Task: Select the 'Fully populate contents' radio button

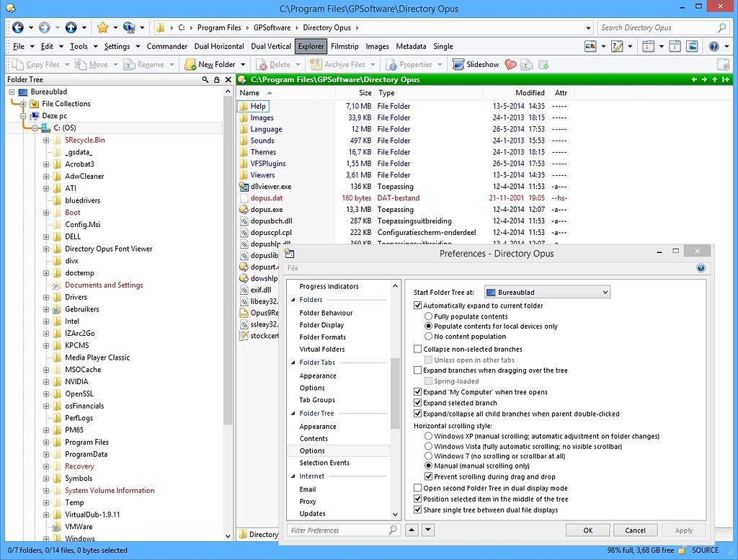Action: pos(429,316)
